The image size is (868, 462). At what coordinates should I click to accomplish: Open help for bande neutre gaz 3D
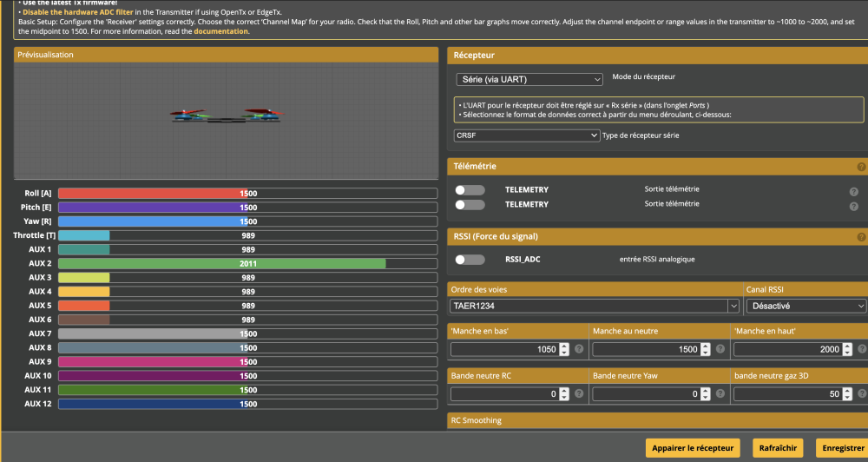click(x=860, y=394)
